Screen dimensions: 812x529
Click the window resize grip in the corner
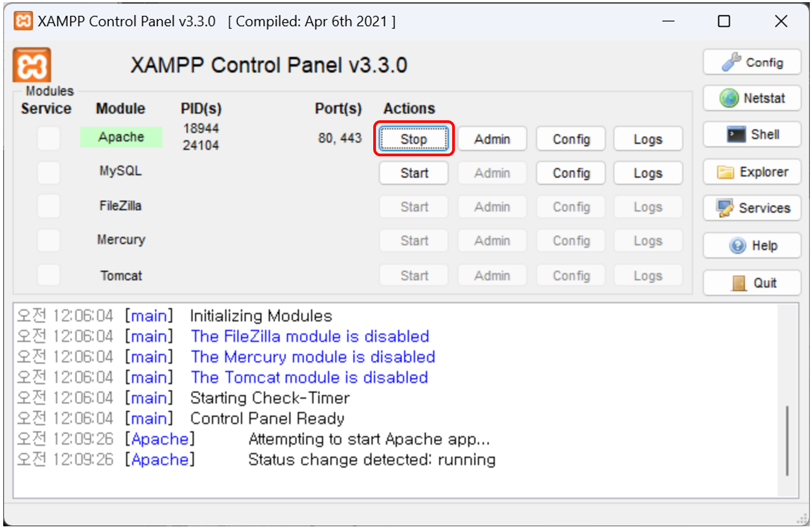[x=802, y=519]
